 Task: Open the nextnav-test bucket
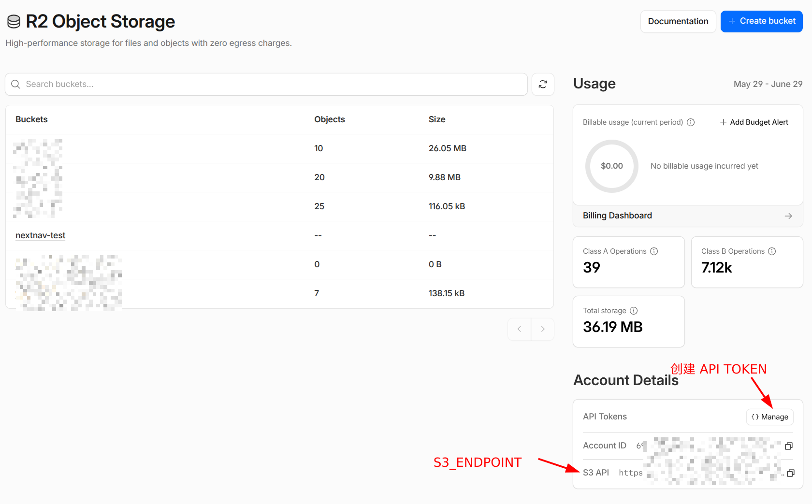[41, 235]
